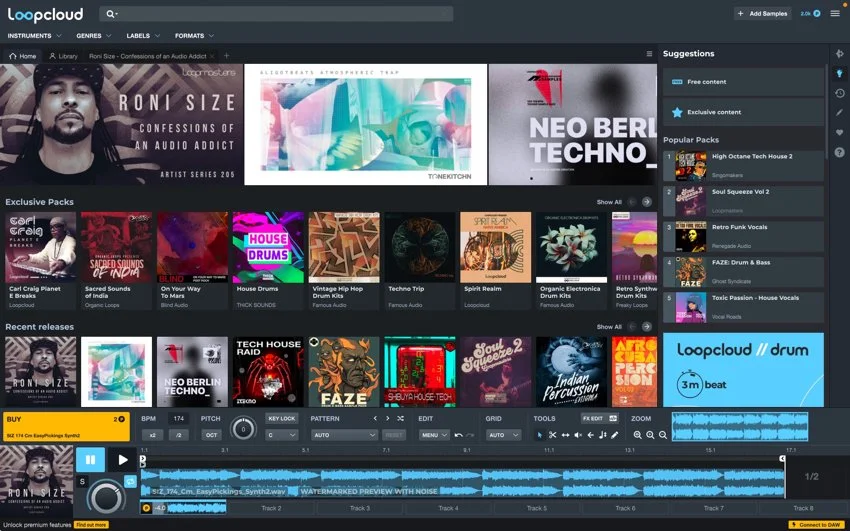Toggle half tempo /2 button
Screen dimensions: 850x531
click(178, 435)
